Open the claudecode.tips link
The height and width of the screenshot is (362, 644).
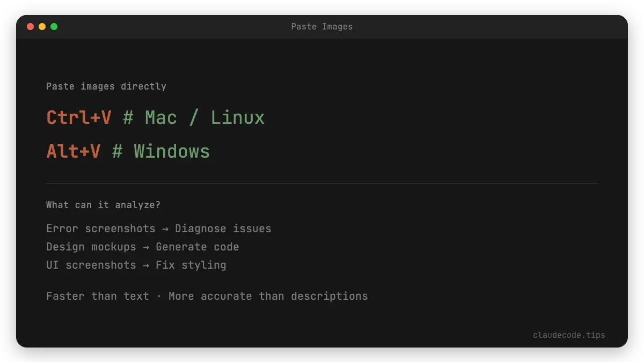569,335
